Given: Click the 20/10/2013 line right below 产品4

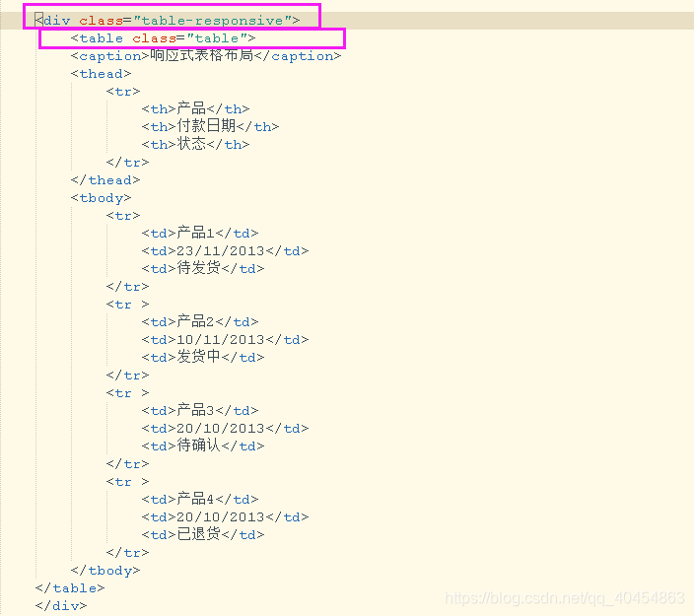Looking at the screenshot, I should click(225, 516).
